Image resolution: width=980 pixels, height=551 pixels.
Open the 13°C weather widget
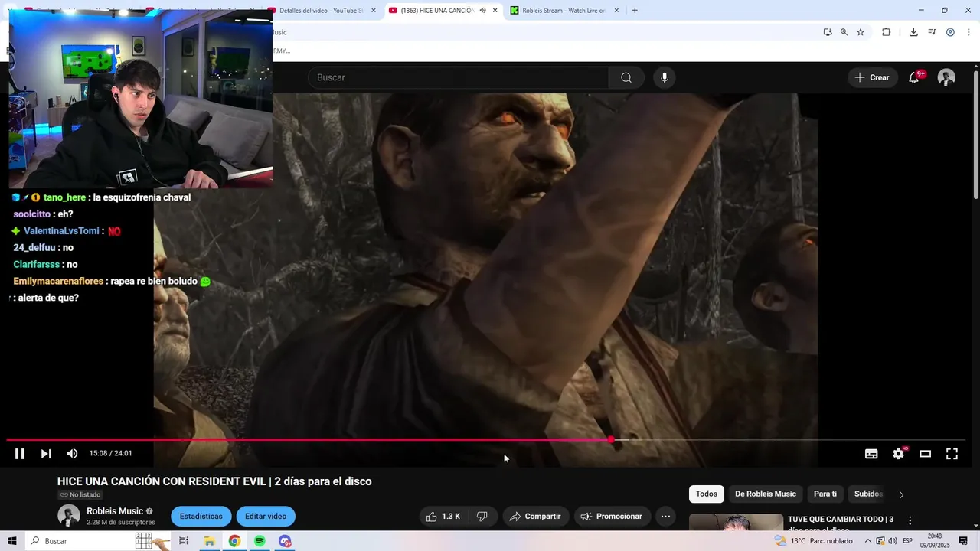tap(812, 541)
